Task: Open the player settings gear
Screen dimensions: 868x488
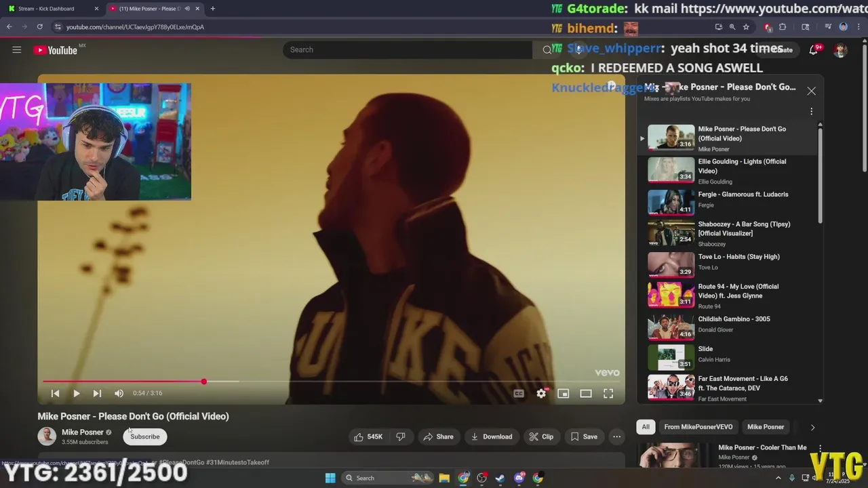Action: tap(541, 393)
